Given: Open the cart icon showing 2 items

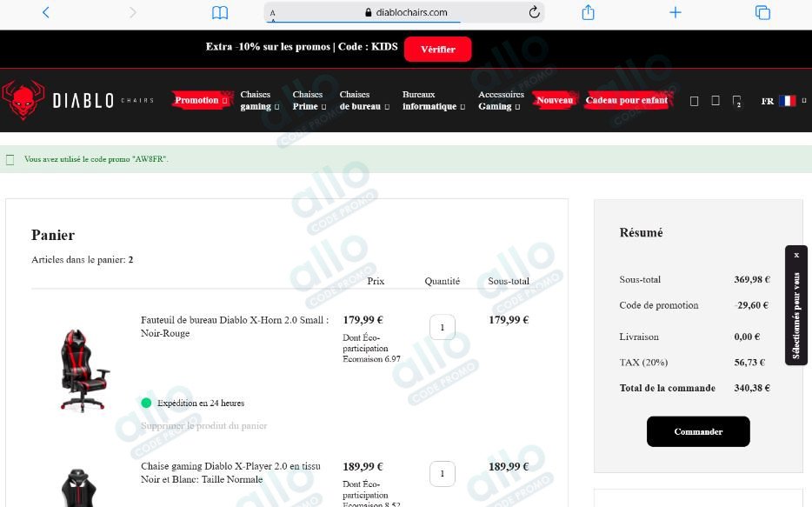Looking at the screenshot, I should [737, 101].
